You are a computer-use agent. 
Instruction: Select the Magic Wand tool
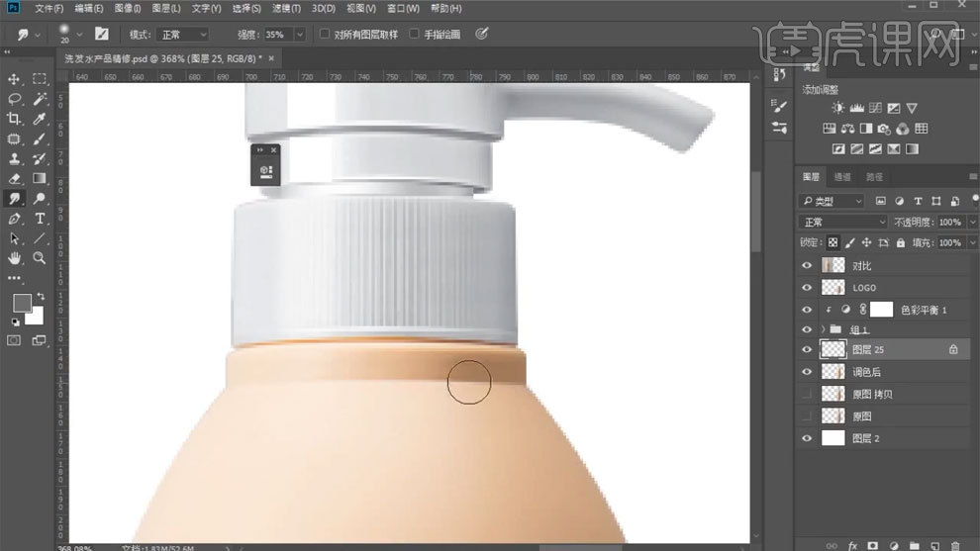point(40,99)
